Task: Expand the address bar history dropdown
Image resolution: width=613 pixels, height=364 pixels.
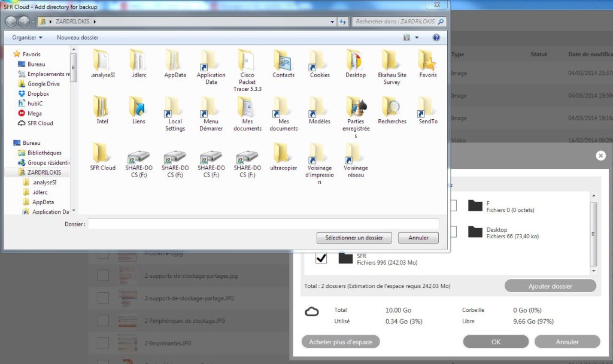Action: [332, 22]
